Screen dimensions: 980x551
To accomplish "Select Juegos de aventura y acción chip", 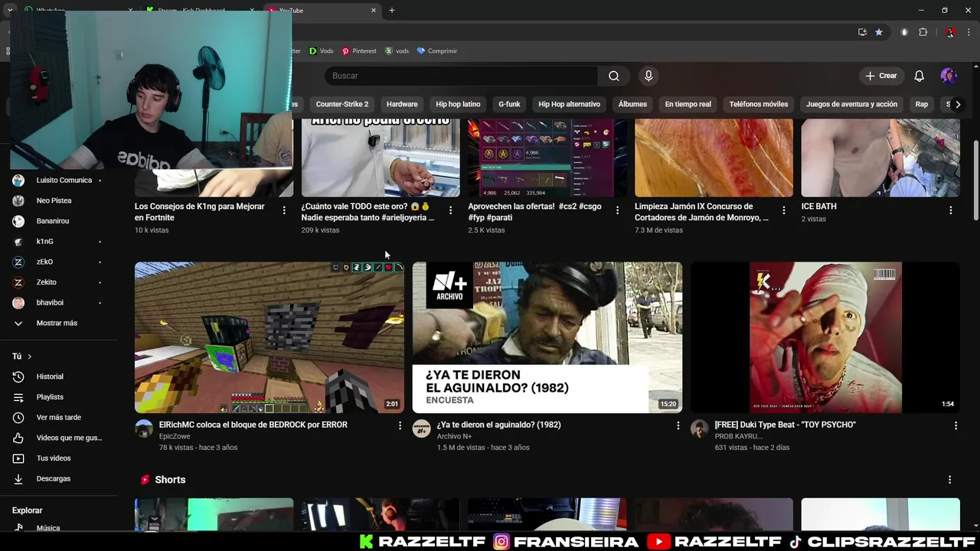I will coord(851,104).
